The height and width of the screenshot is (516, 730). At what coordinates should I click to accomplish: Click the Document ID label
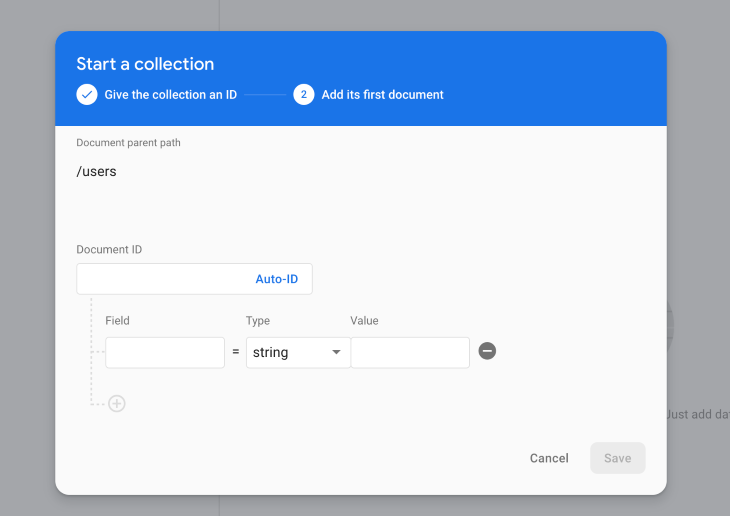(109, 249)
